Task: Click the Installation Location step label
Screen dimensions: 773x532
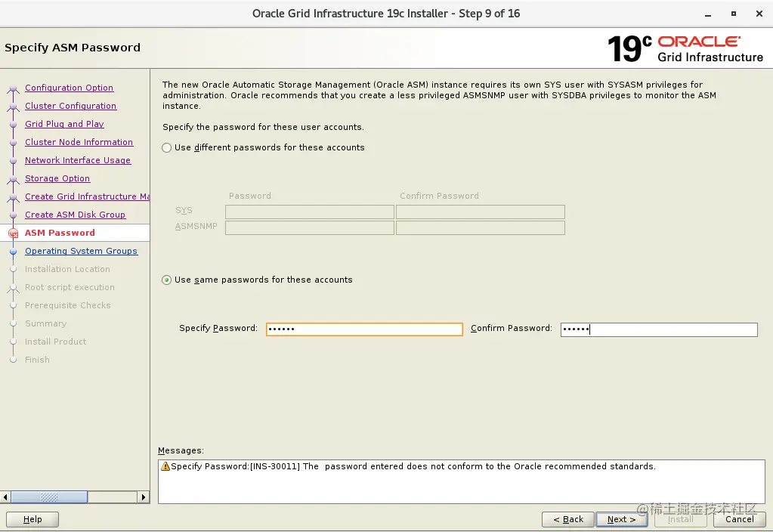Action: pyautogui.click(x=67, y=269)
